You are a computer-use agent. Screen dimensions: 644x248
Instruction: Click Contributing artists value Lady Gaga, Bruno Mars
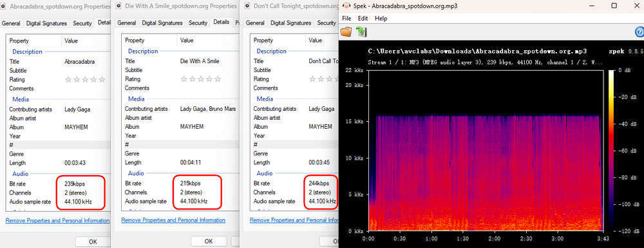click(208, 109)
